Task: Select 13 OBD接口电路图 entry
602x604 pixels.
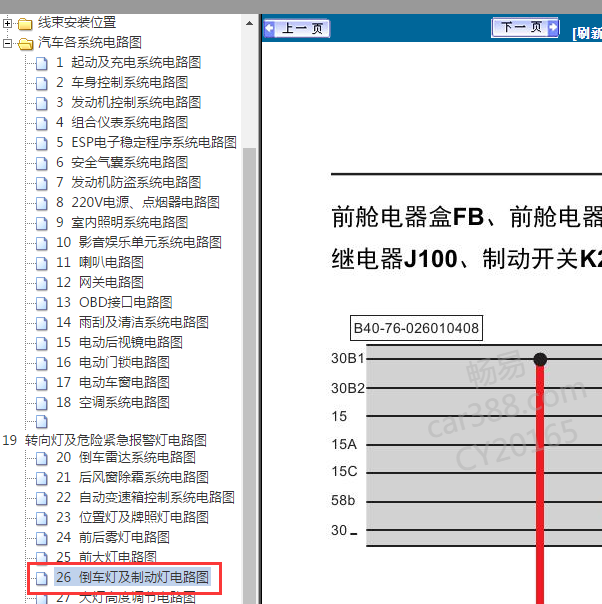Action: tap(114, 303)
